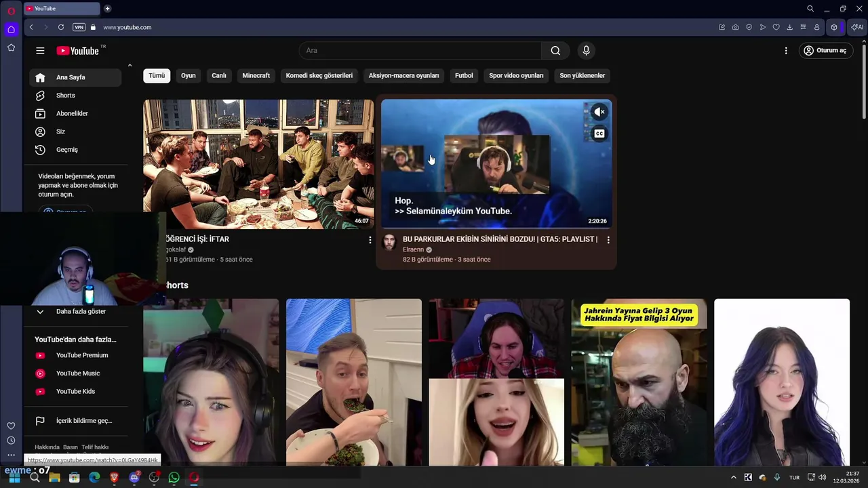This screenshot has height=488, width=868.
Task: Toggle captions on video preview
Action: click(599, 134)
